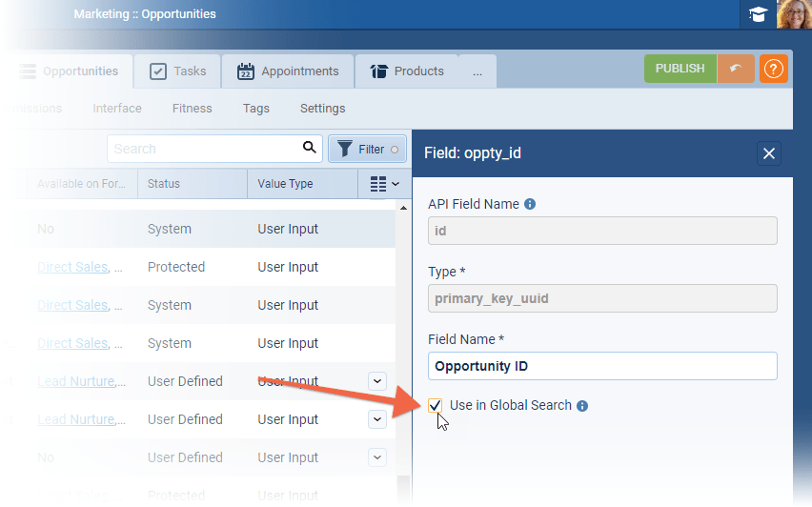Screen dimensions: 812x507
Task: Click the graduation cap training icon
Action: [x=758, y=14]
